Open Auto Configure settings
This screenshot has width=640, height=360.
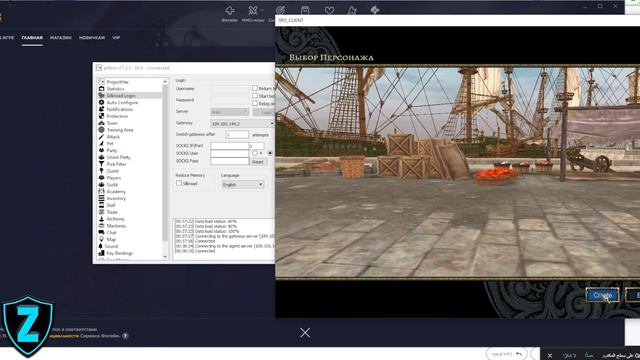(x=122, y=102)
